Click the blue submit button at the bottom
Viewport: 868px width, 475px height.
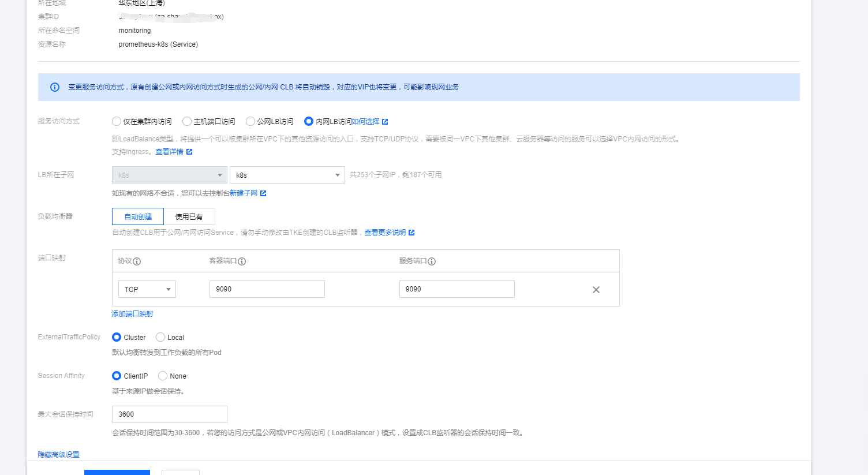click(x=117, y=472)
